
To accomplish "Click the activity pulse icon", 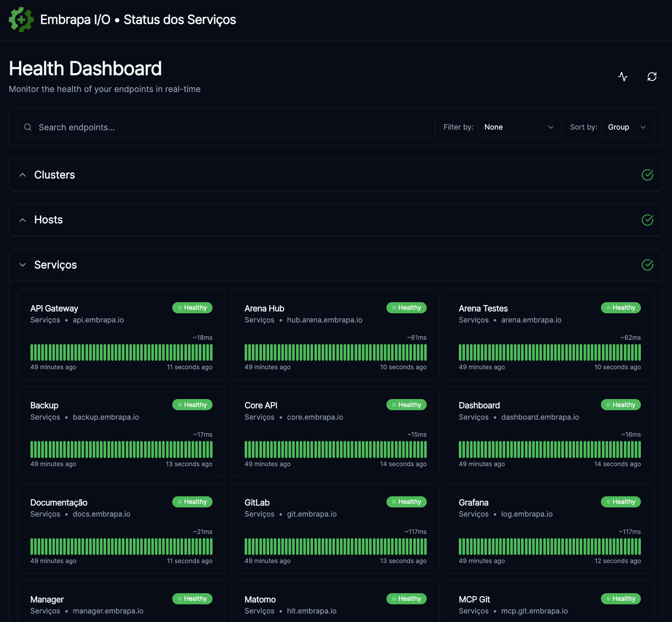I will 623,77.
